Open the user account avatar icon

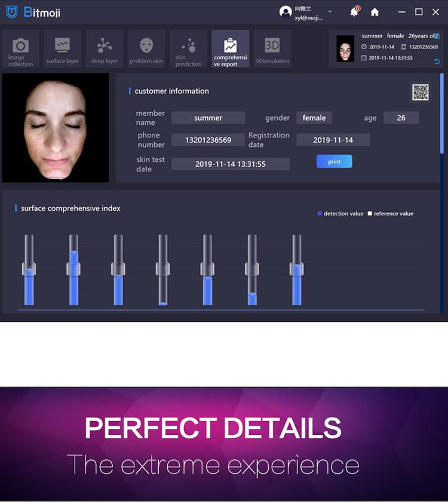tap(286, 12)
